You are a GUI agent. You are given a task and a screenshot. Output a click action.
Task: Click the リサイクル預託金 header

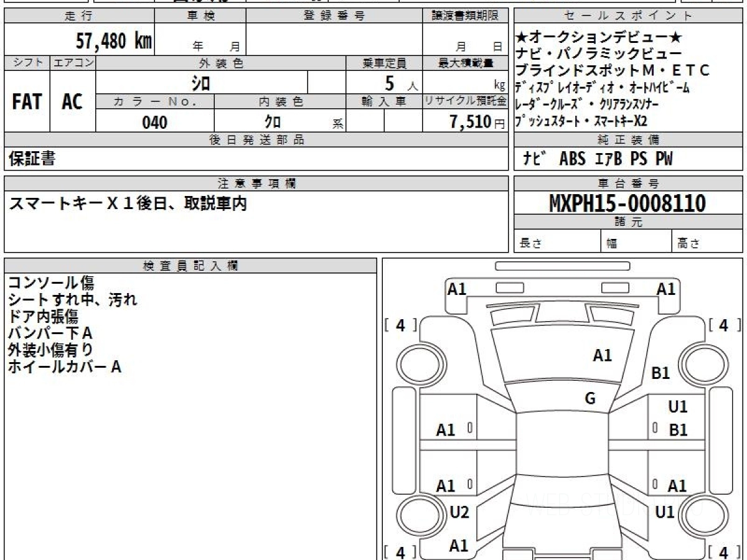tap(465, 101)
